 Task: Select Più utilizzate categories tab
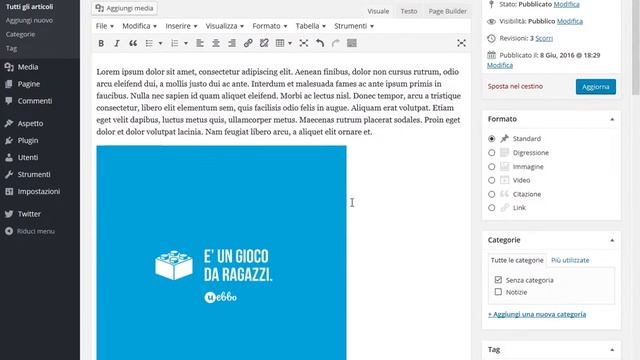point(570,260)
